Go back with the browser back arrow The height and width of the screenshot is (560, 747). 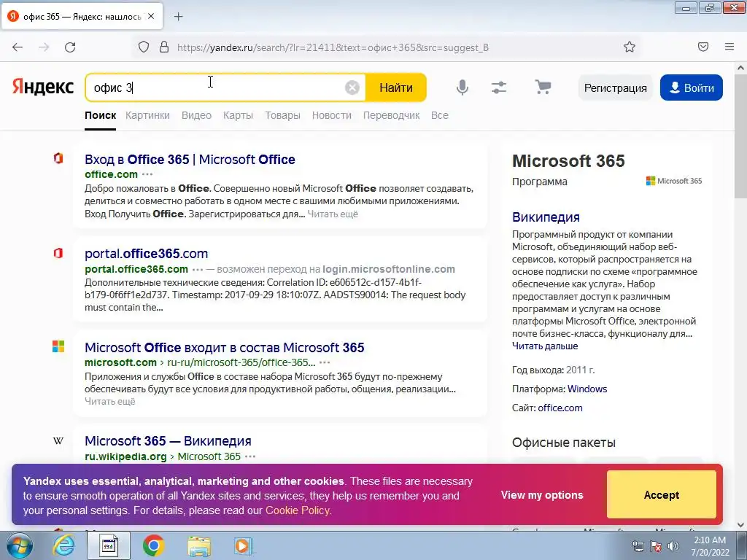pyautogui.click(x=18, y=47)
